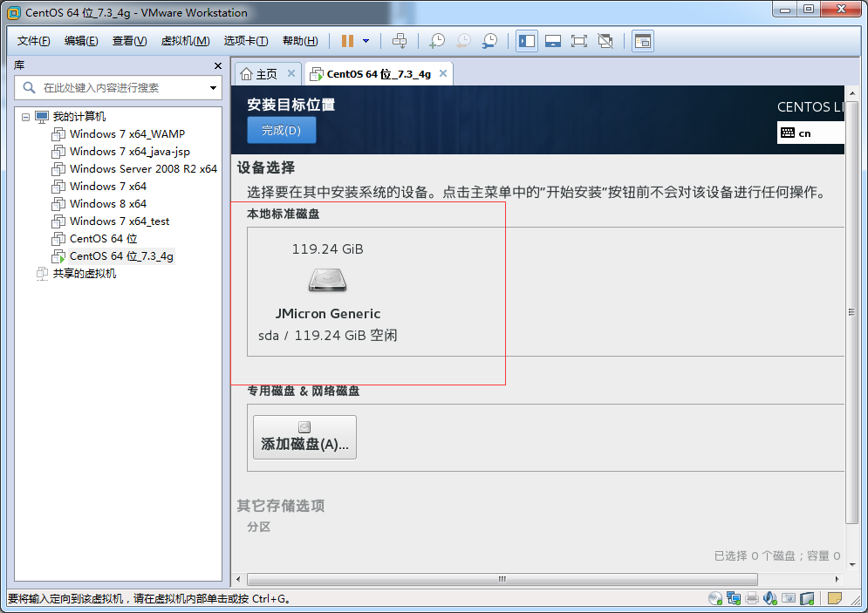Click the 添加磁盘(A)... button

[x=304, y=437]
